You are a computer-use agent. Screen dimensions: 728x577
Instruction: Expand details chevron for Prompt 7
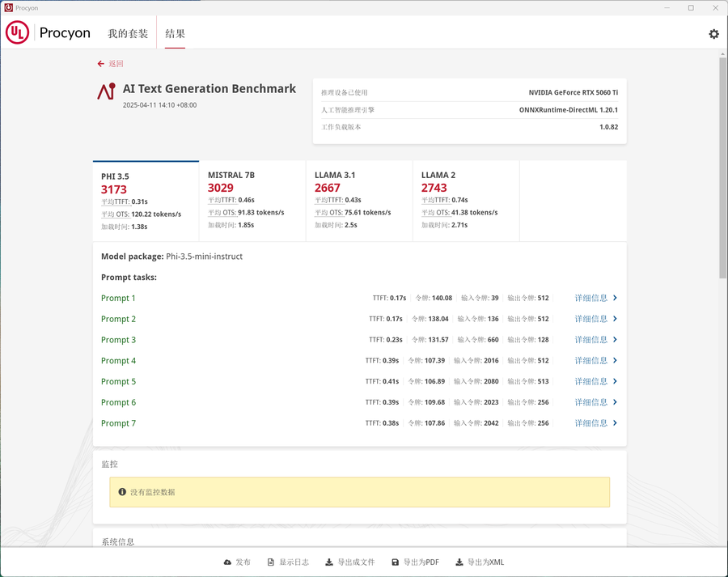tap(615, 422)
